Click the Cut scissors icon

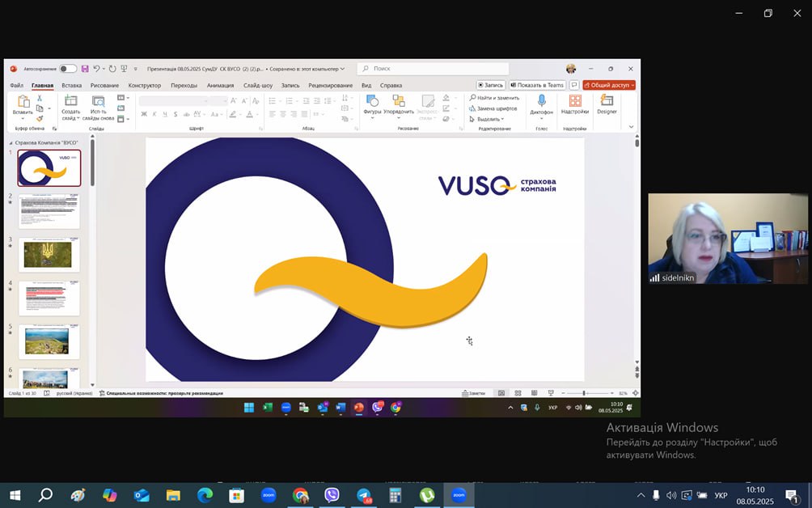(x=40, y=98)
